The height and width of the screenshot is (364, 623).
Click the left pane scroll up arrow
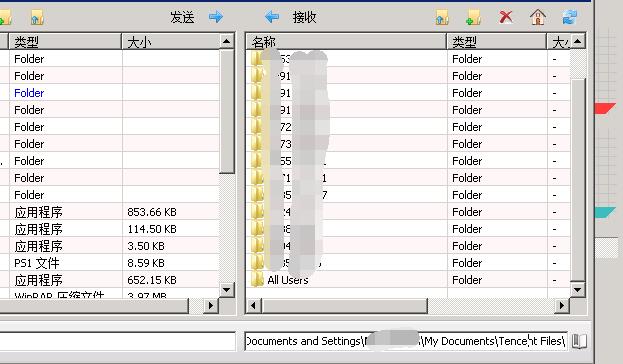click(226, 41)
